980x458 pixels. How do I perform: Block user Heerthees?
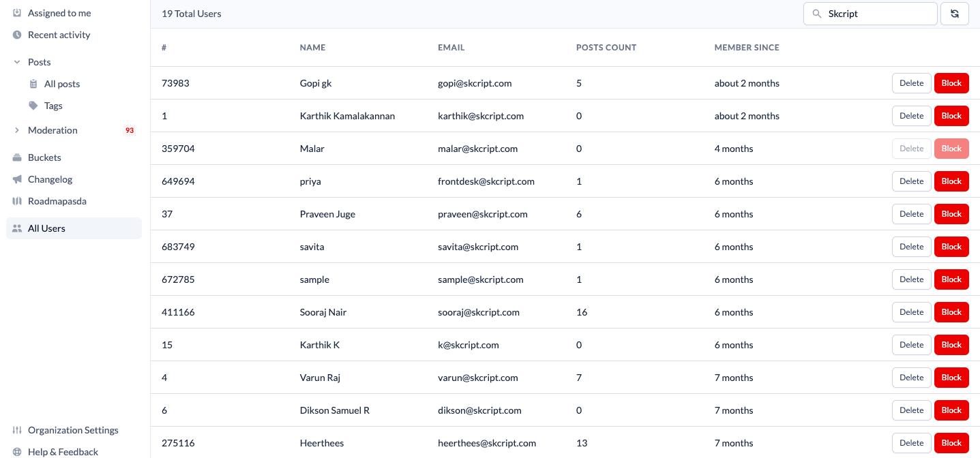tap(951, 443)
